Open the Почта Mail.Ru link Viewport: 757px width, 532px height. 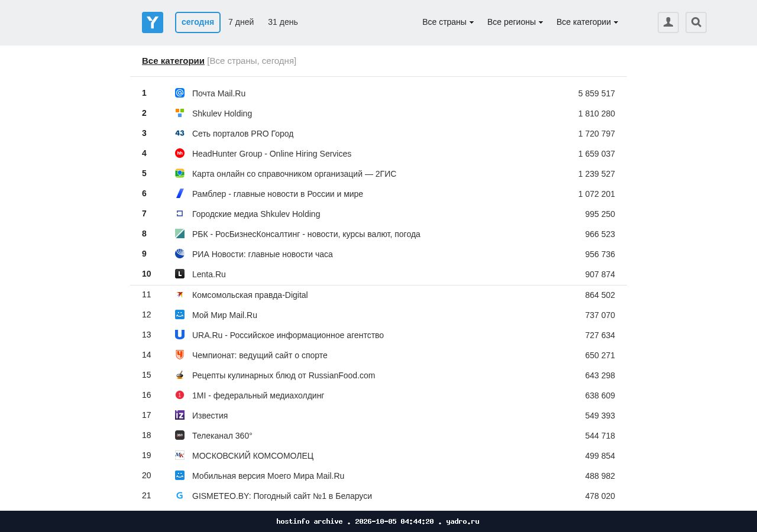click(219, 93)
